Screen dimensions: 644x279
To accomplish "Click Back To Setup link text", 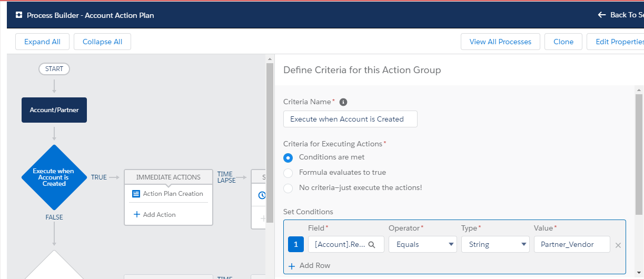I will coord(627,15).
